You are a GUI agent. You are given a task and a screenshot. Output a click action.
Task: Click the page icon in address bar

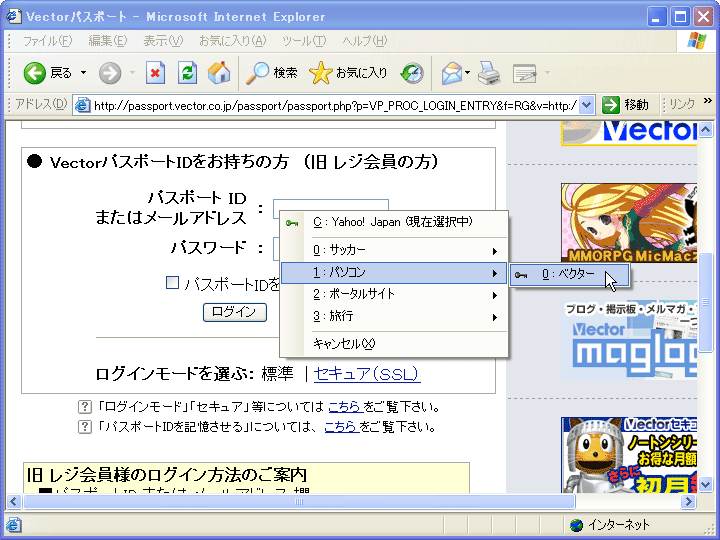pyautogui.click(x=82, y=106)
